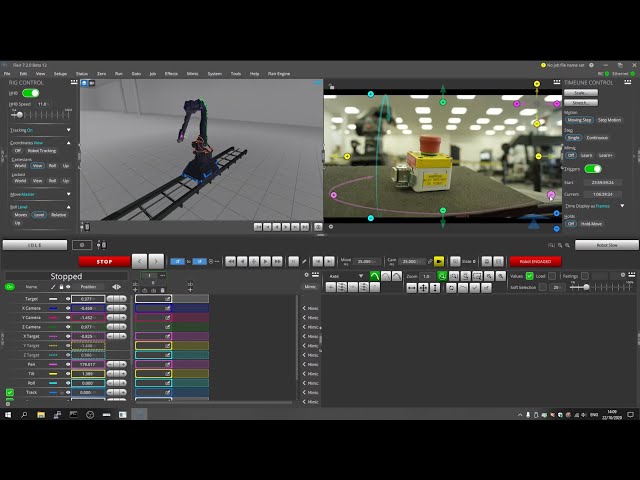Click the Timeline Control panel options icon
The height and width of the screenshot is (480, 640).
click(x=628, y=82)
